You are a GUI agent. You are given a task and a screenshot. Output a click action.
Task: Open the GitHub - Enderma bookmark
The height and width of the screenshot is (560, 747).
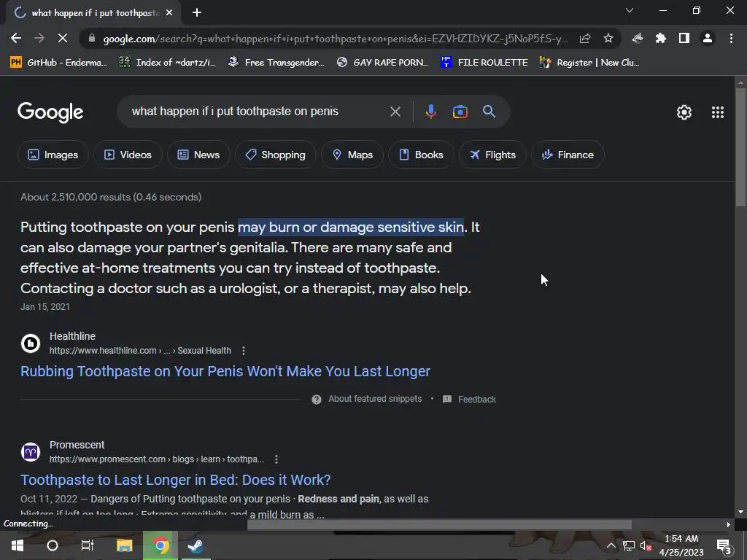click(x=58, y=63)
